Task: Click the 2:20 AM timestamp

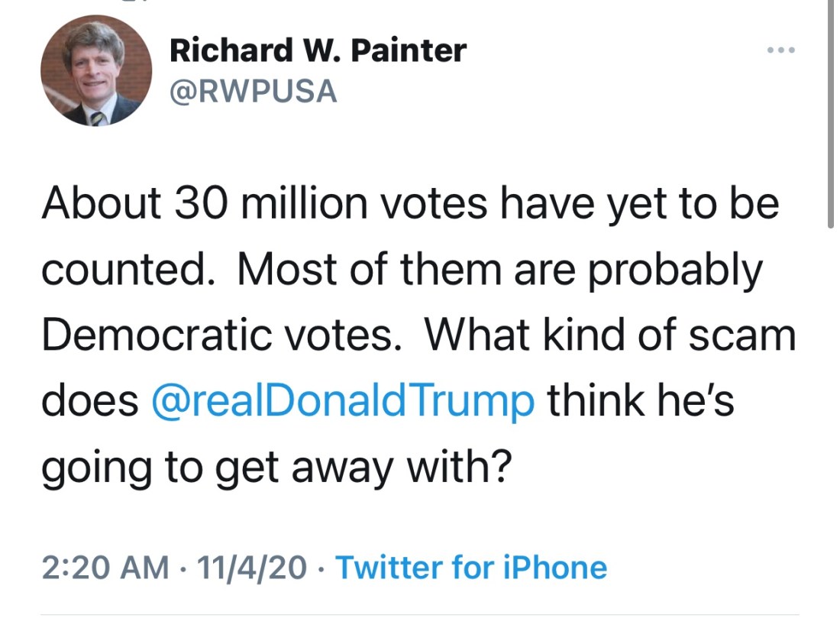Action: coord(105,568)
